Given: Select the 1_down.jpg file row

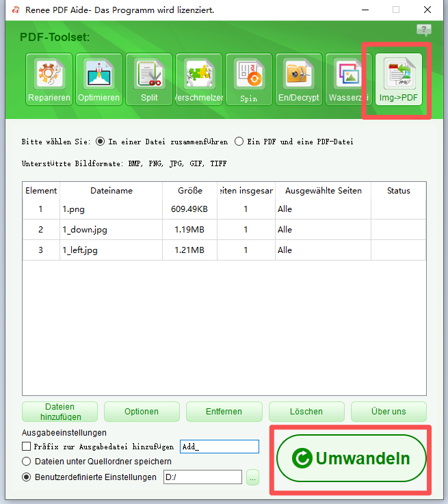Looking at the screenshot, I should [x=109, y=230].
